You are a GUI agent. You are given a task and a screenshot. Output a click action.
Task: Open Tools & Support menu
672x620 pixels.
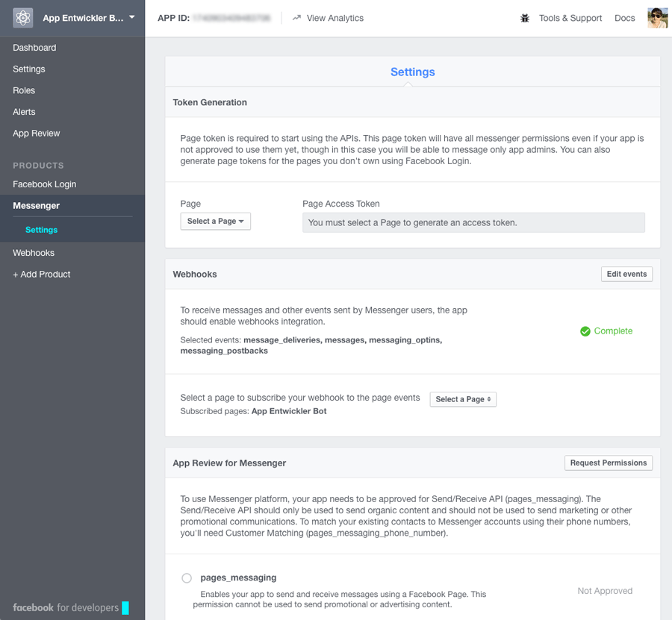tap(570, 18)
